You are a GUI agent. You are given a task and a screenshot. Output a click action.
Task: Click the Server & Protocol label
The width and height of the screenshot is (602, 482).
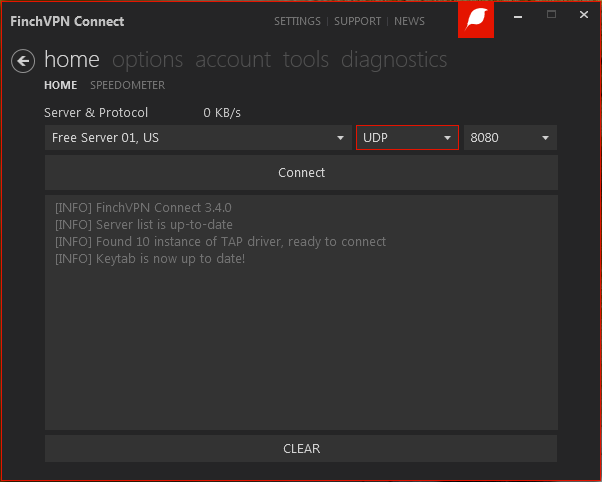click(96, 113)
